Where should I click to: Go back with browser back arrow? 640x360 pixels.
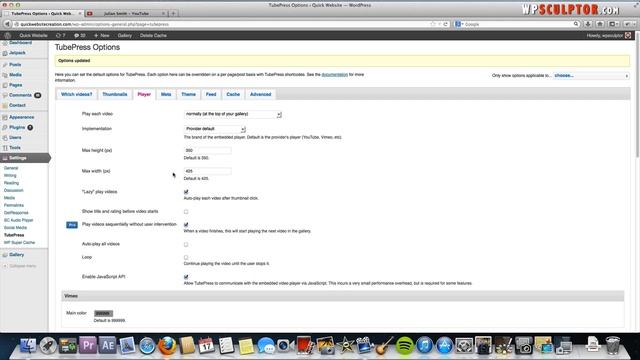click(x=7, y=24)
